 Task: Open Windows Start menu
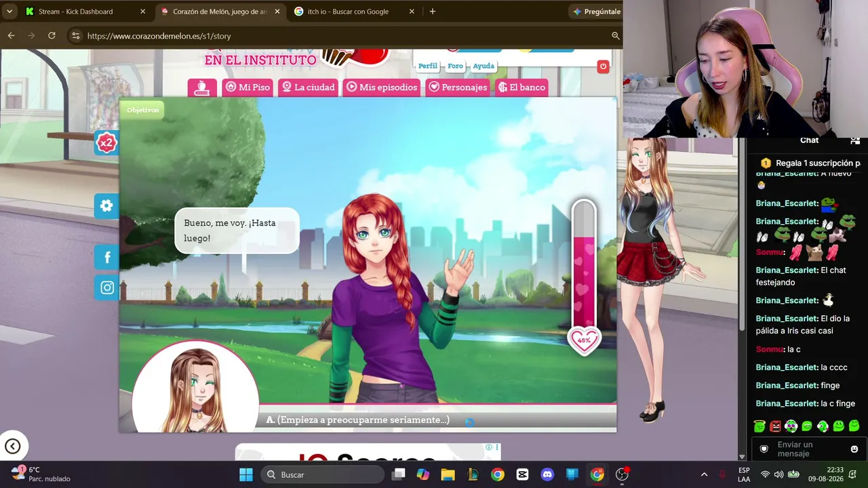click(245, 474)
